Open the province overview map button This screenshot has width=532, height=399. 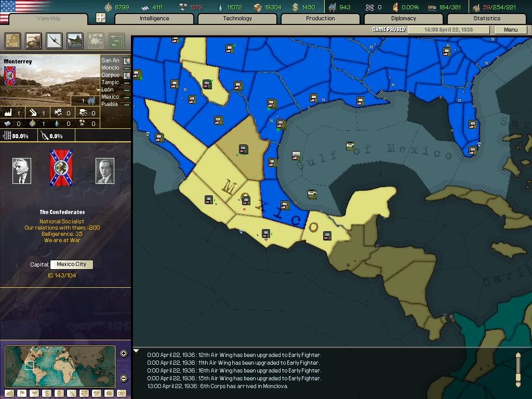pos(12,41)
